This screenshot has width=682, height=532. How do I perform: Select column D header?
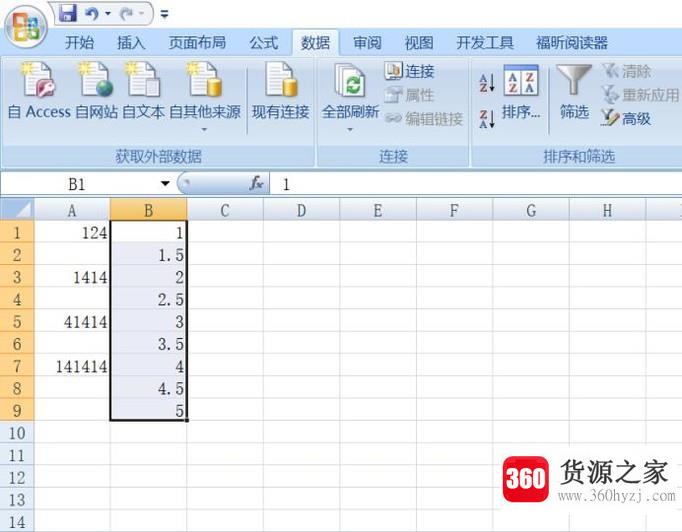(x=301, y=211)
